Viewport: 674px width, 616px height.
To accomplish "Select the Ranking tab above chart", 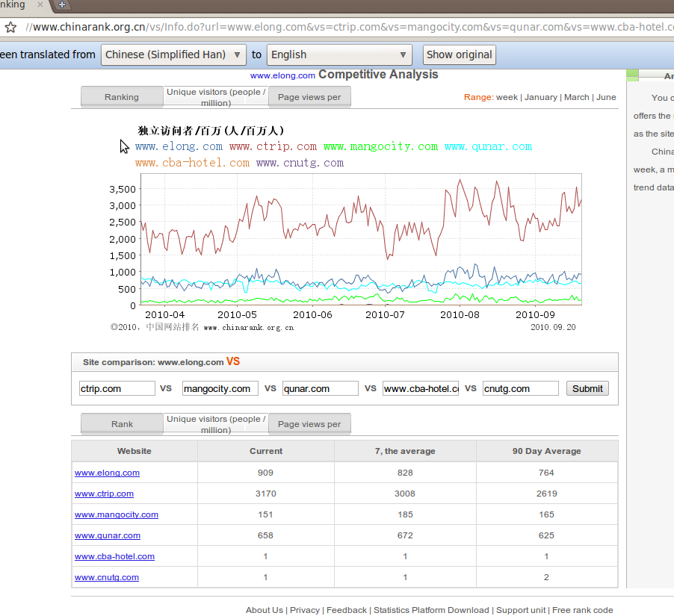I will (122, 97).
